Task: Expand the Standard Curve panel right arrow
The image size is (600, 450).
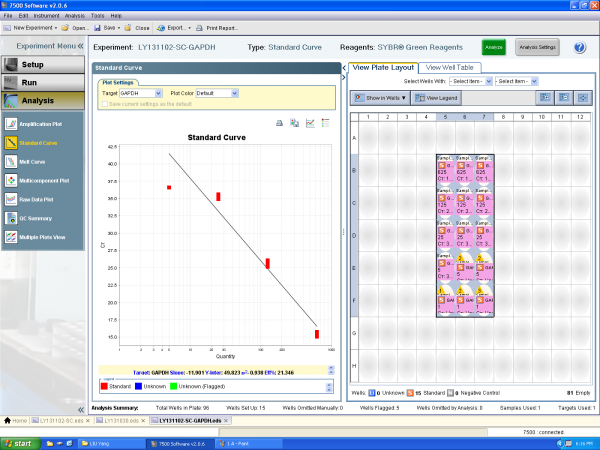Action: point(344,77)
